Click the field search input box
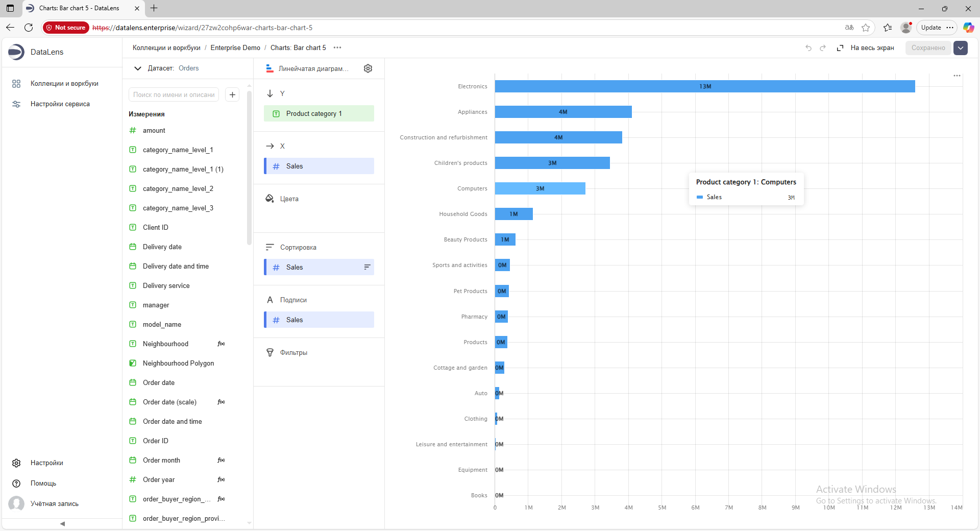 tap(174, 94)
